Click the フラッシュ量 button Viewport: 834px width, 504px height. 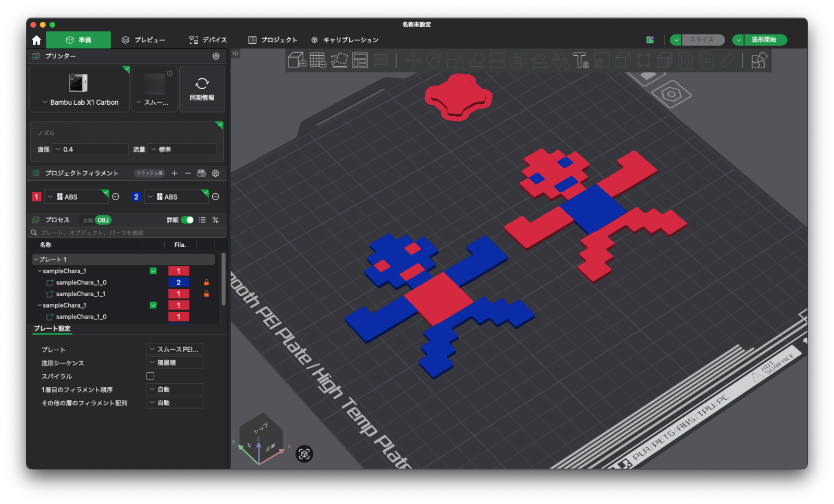pos(150,173)
